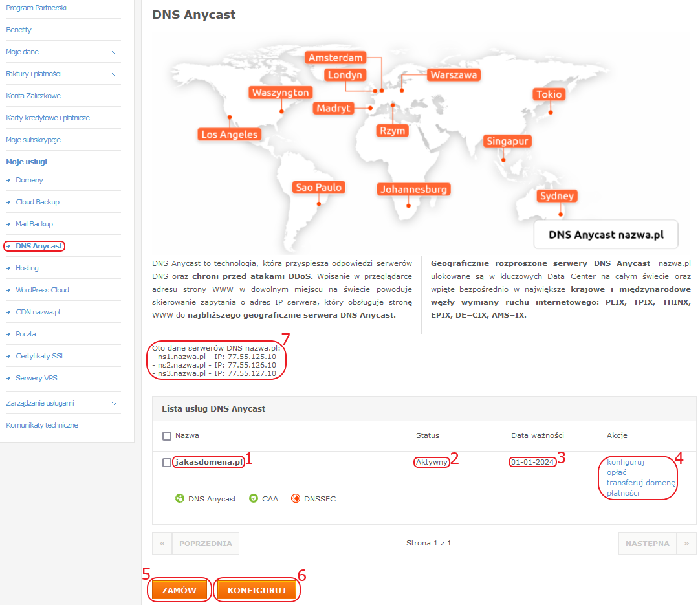Click the Singapur map label
This screenshot has width=700, height=605.
[x=507, y=141]
